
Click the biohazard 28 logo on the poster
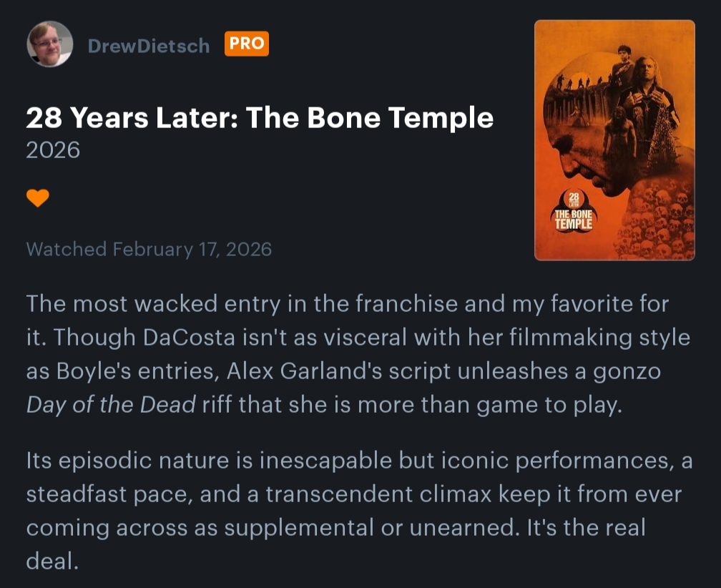click(x=574, y=200)
